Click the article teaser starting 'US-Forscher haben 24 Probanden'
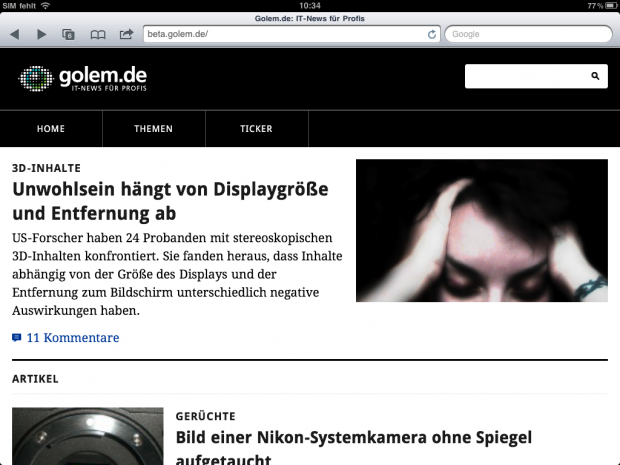Screen dimensions: 620x465 (177, 274)
